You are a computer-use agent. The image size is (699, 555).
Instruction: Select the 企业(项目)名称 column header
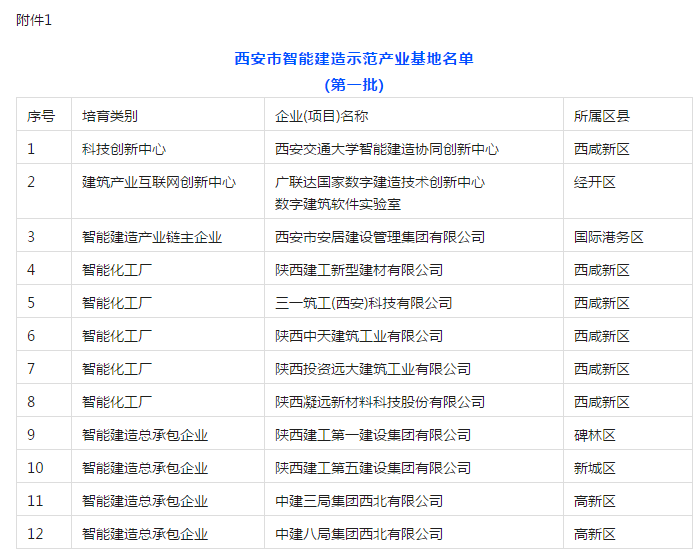(x=322, y=117)
